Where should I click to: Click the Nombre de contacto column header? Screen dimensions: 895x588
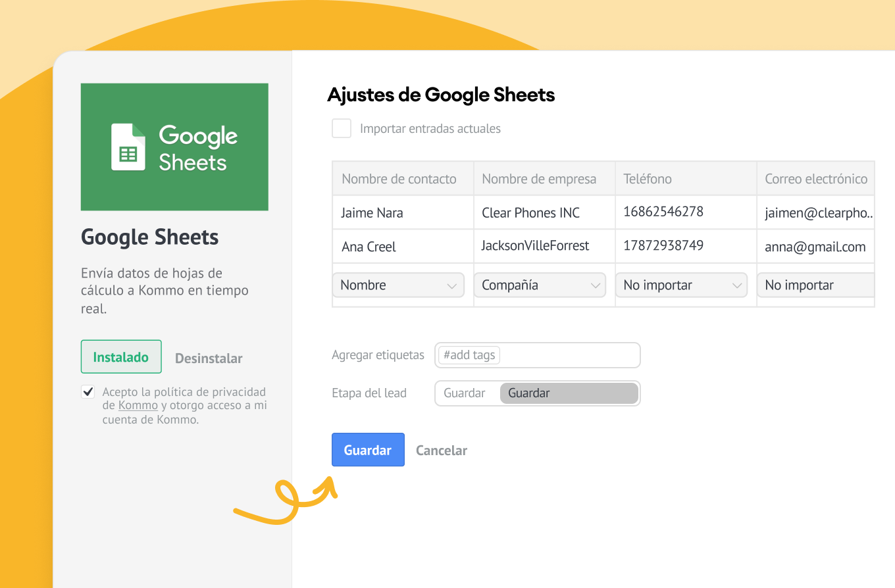(403, 179)
